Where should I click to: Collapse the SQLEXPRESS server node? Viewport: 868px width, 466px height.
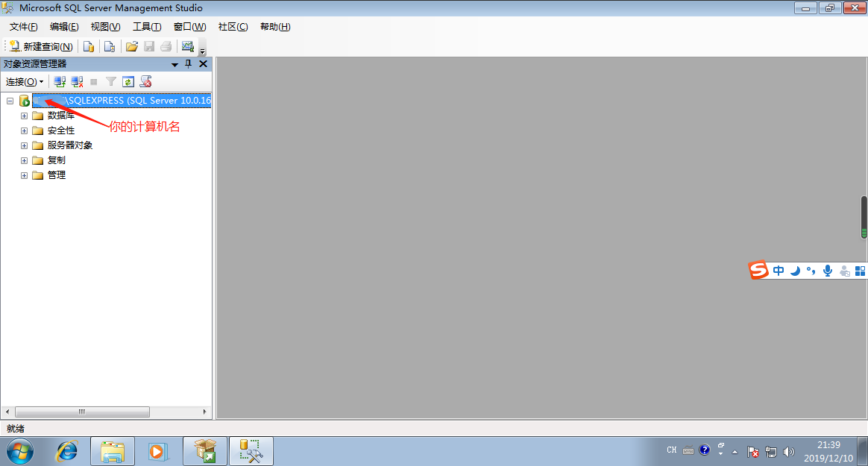tap(10, 101)
